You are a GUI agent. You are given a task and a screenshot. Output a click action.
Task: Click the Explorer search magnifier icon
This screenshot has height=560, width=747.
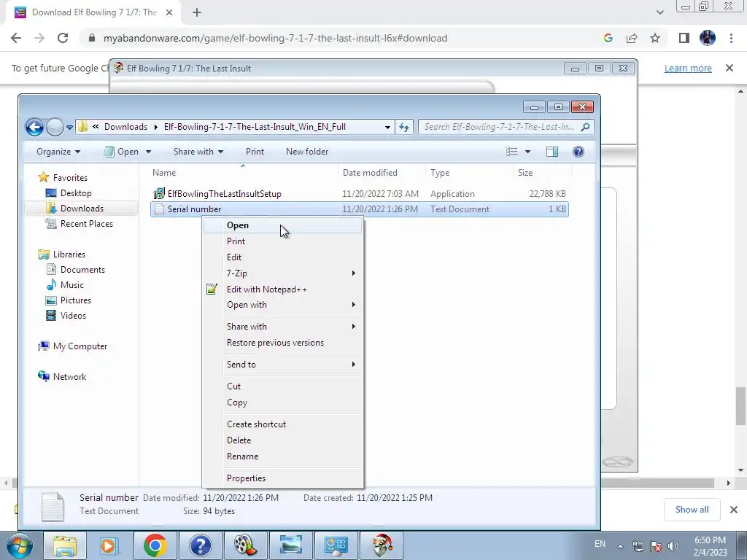586,127
